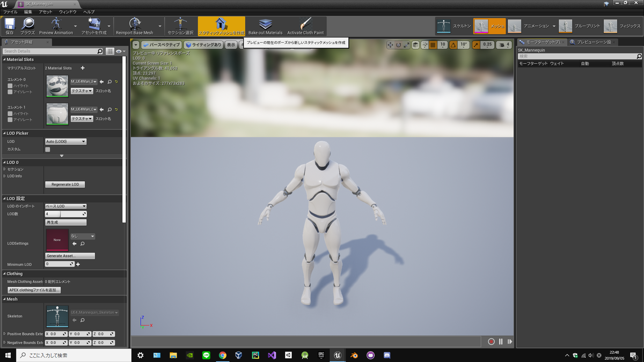The width and height of the screenshot is (644, 362).
Task: Switch to フィジックス editor mode
Action: point(622,26)
